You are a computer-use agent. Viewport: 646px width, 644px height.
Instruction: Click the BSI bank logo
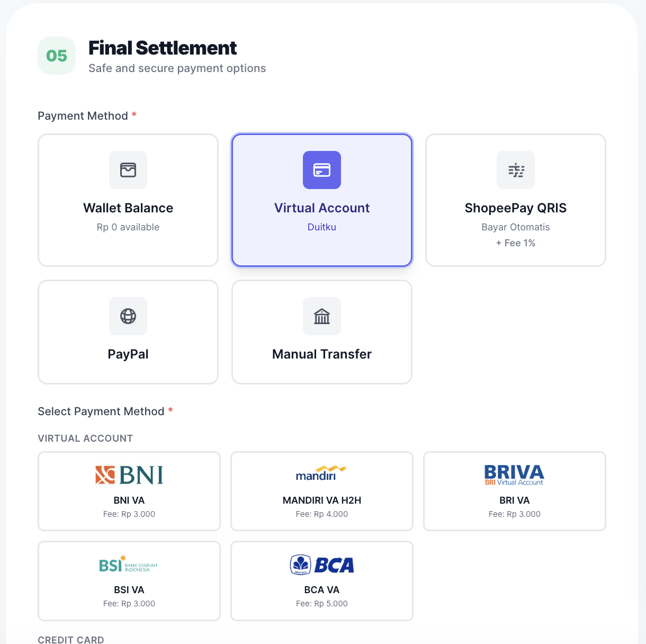point(129,565)
